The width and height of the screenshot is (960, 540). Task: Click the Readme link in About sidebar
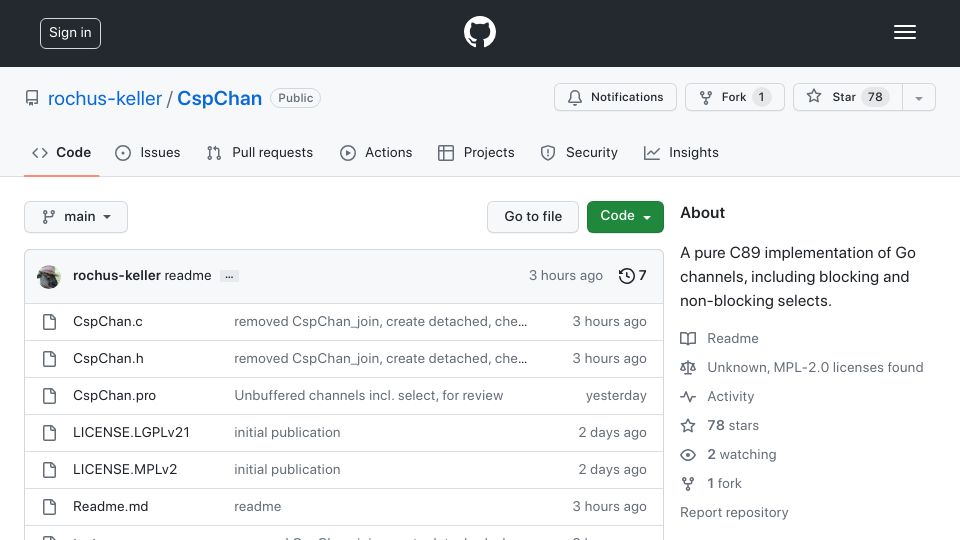click(x=719, y=339)
